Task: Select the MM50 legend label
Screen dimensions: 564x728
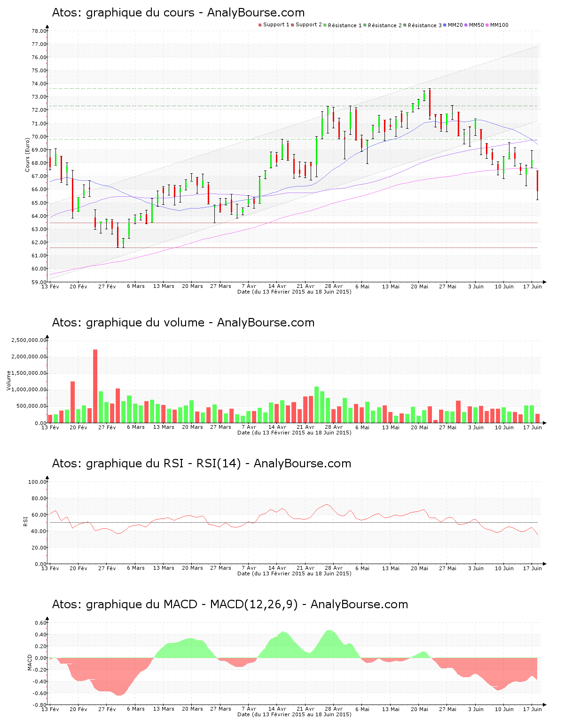Action: (x=477, y=25)
